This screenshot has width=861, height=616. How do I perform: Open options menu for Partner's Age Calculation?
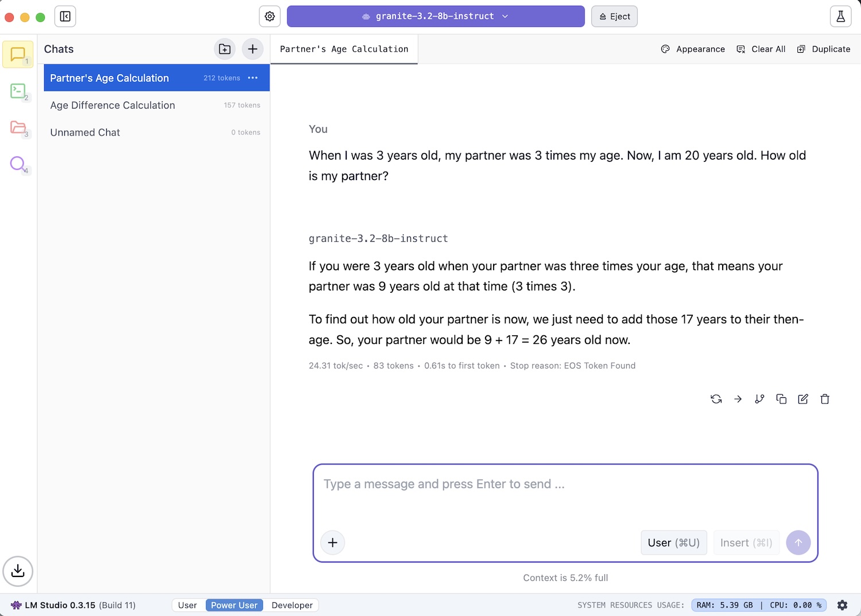tap(253, 78)
